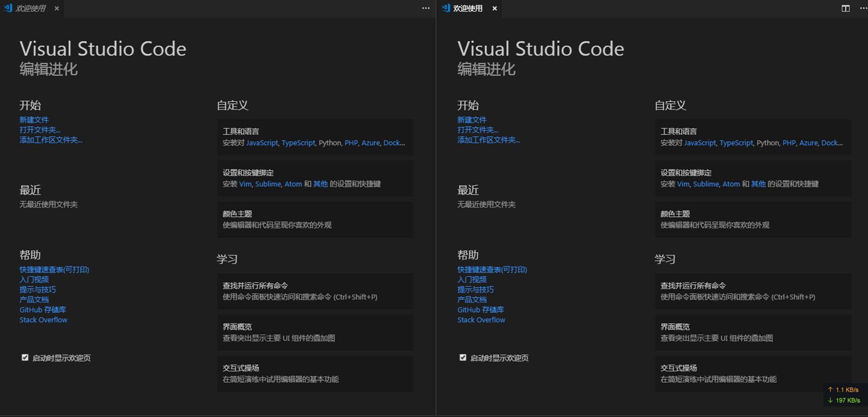The height and width of the screenshot is (417, 868).
Task: Click 设置和按键绑定 card heading in right pane
Action: tap(686, 173)
